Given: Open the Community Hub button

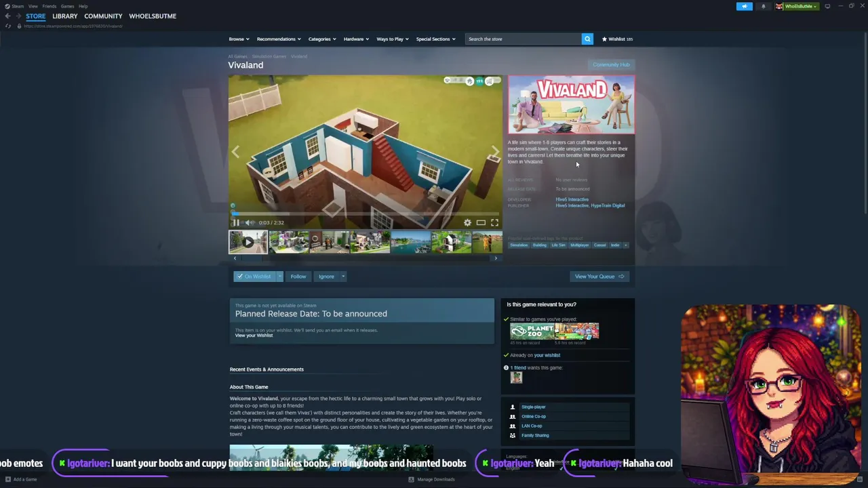Looking at the screenshot, I should 611,64.
